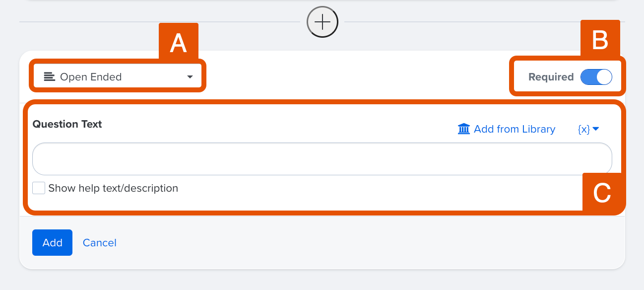Viewport: 644px width, 290px height.
Task: Expand the blue caret next to {x}
Action: [x=596, y=129]
